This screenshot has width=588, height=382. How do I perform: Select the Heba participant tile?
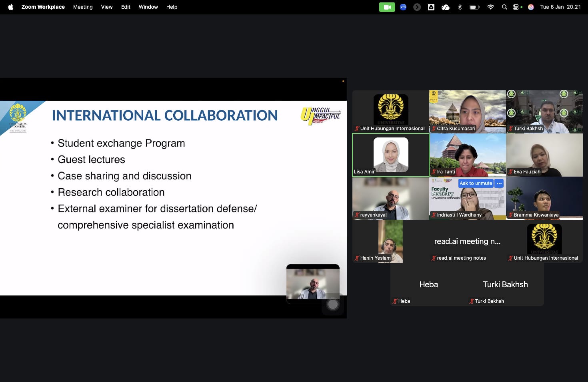coord(428,285)
